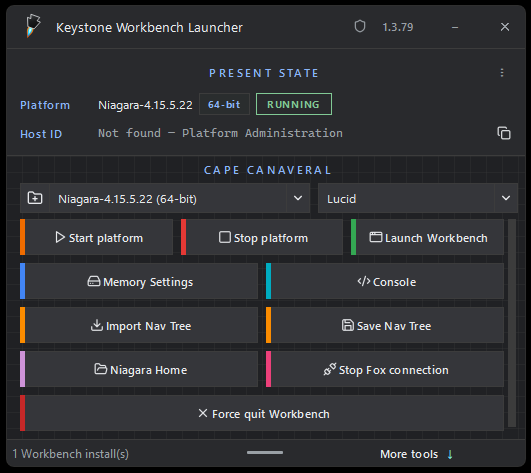Click the Stop platform button
The width and height of the screenshot is (531, 473).
click(262, 237)
